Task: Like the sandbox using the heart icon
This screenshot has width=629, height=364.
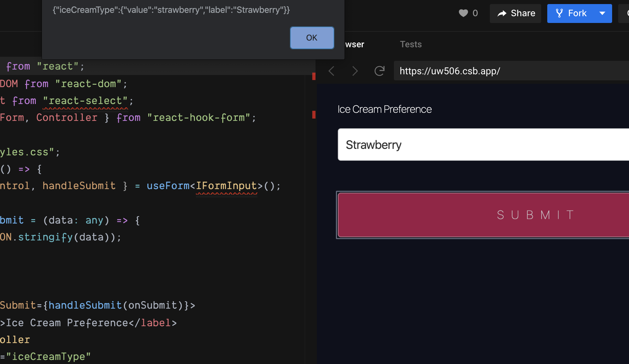Action: point(463,13)
